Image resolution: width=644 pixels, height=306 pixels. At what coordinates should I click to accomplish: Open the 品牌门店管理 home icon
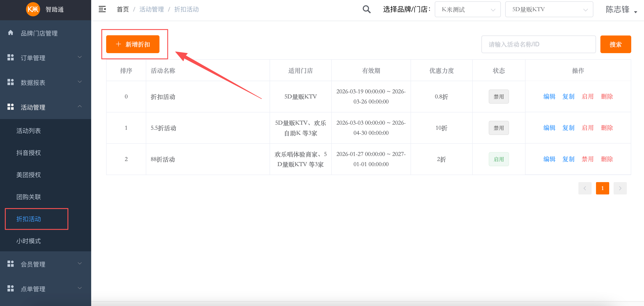11,33
